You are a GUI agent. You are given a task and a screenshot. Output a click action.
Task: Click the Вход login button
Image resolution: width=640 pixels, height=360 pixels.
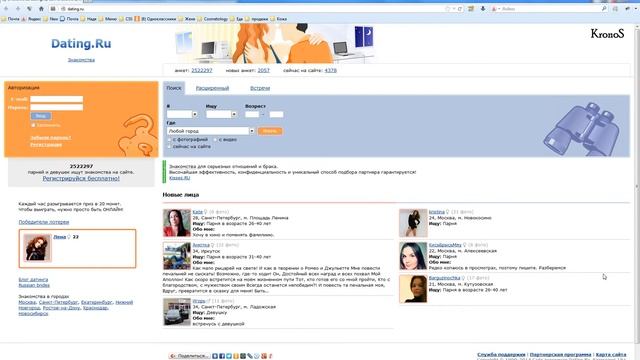tap(41, 116)
